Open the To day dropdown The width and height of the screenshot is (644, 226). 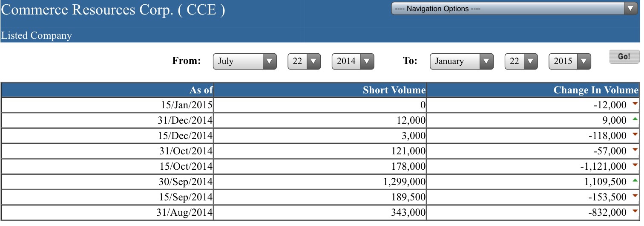click(521, 61)
